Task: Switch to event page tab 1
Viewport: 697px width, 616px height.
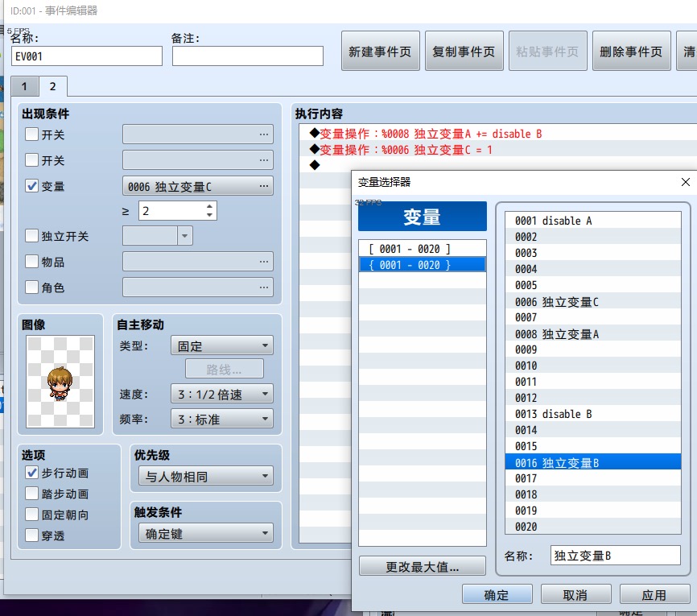Action: [x=24, y=86]
